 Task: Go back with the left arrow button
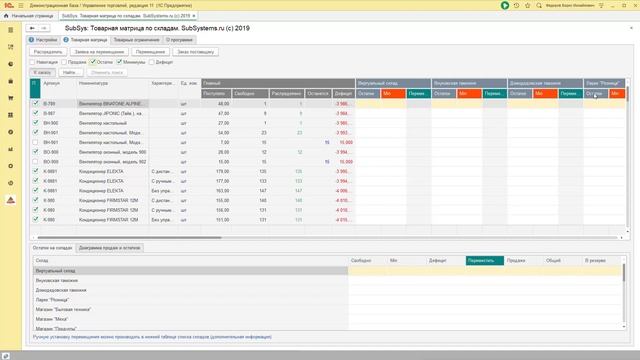coord(32,28)
